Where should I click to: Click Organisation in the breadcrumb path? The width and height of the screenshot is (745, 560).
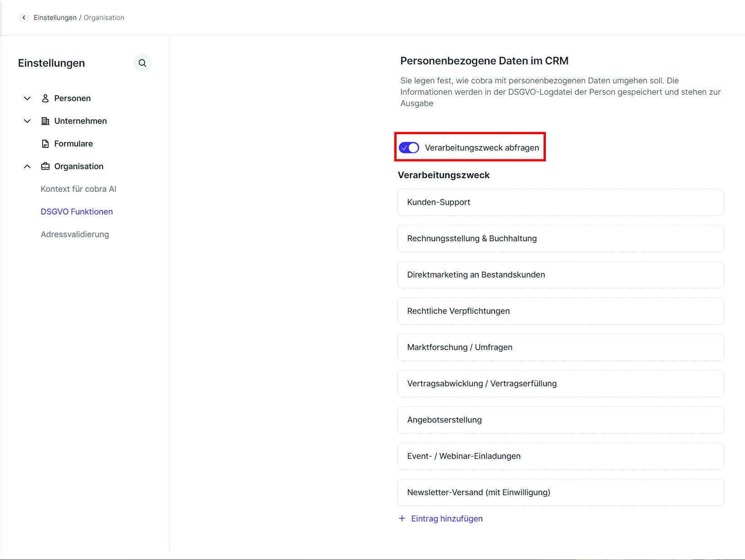coord(103,17)
